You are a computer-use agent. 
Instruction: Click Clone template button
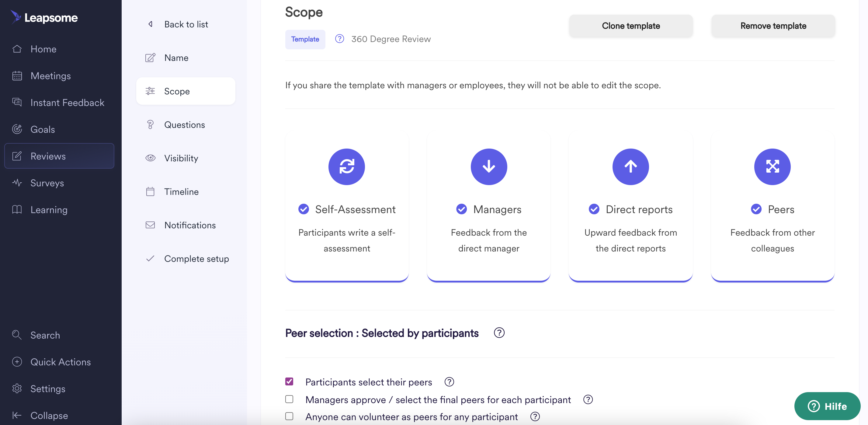[x=631, y=26]
